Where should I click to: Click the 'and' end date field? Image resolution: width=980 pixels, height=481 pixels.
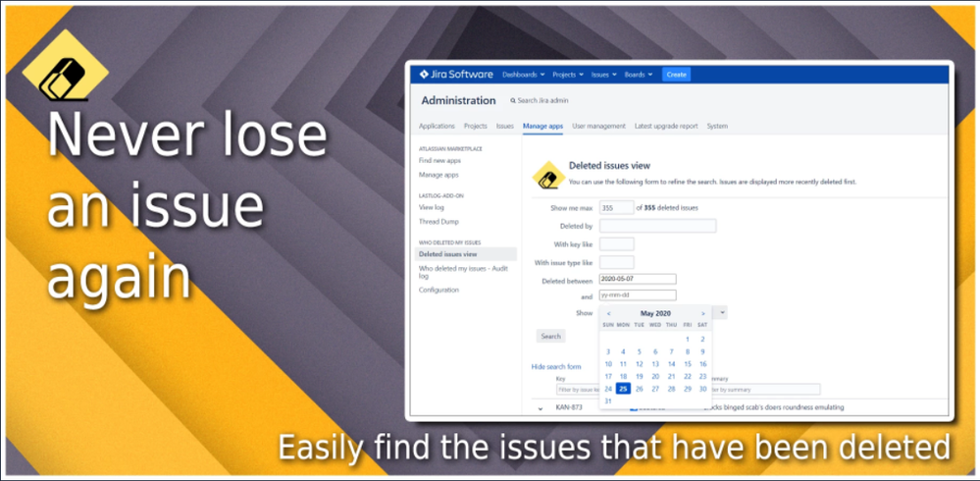coord(638,295)
